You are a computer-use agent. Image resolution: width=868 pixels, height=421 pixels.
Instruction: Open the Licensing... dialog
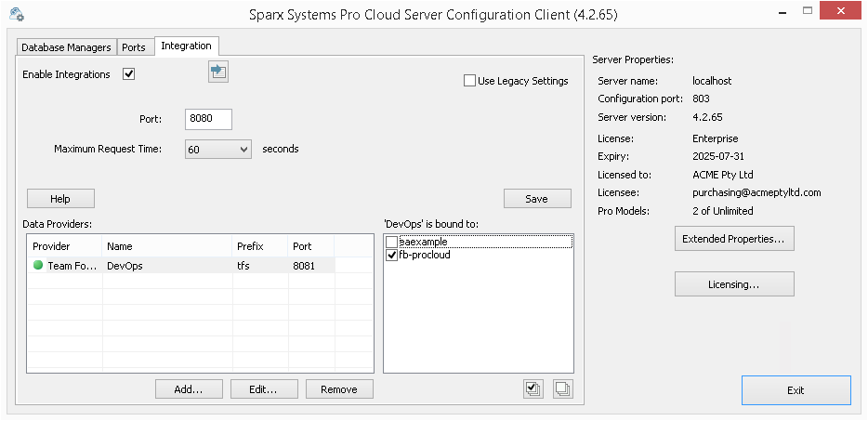point(733,284)
